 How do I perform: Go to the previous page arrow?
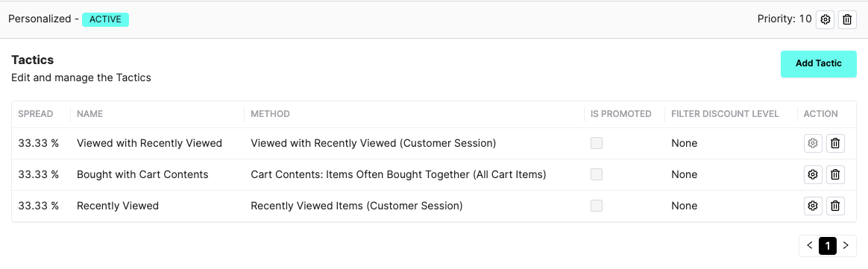[x=809, y=246]
